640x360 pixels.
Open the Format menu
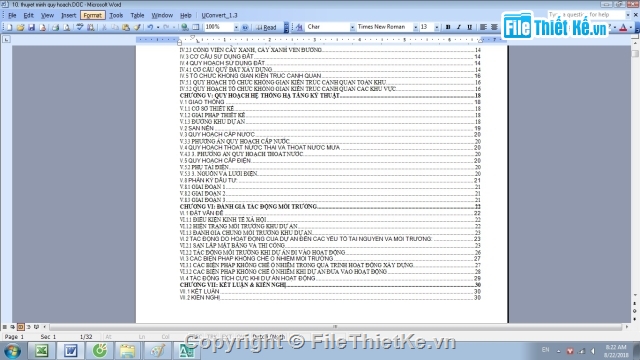[92, 16]
